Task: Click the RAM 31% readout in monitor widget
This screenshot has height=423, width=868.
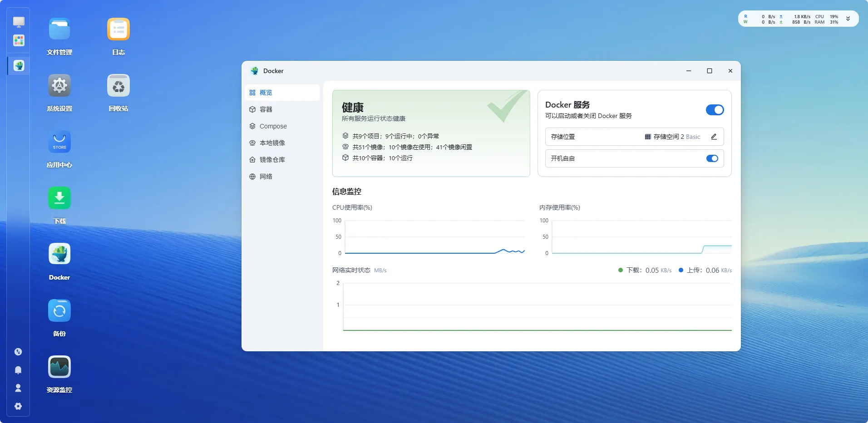Action: [x=826, y=22]
